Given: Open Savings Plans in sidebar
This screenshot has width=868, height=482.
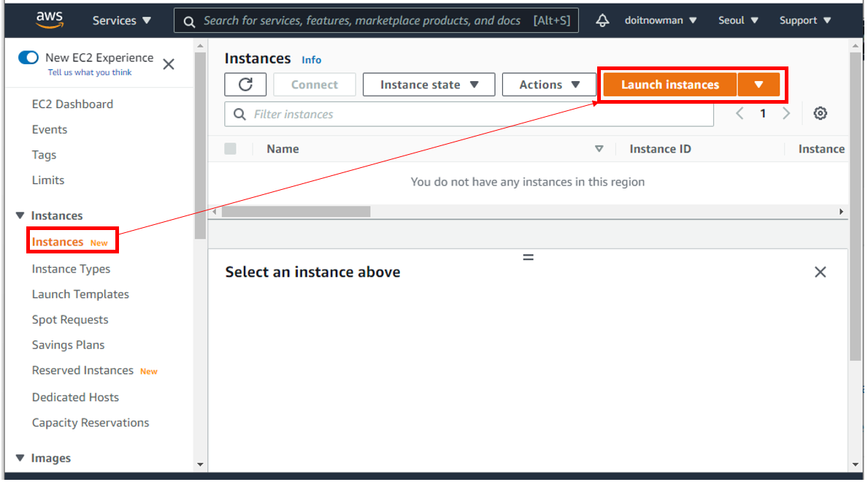Looking at the screenshot, I should click(68, 345).
